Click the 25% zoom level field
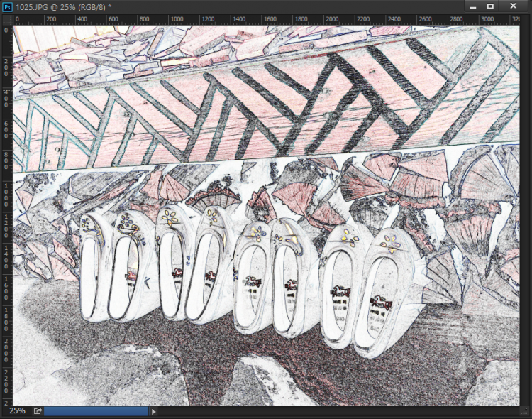This screenshot has width=532, height=419. (x=17, y=410)
